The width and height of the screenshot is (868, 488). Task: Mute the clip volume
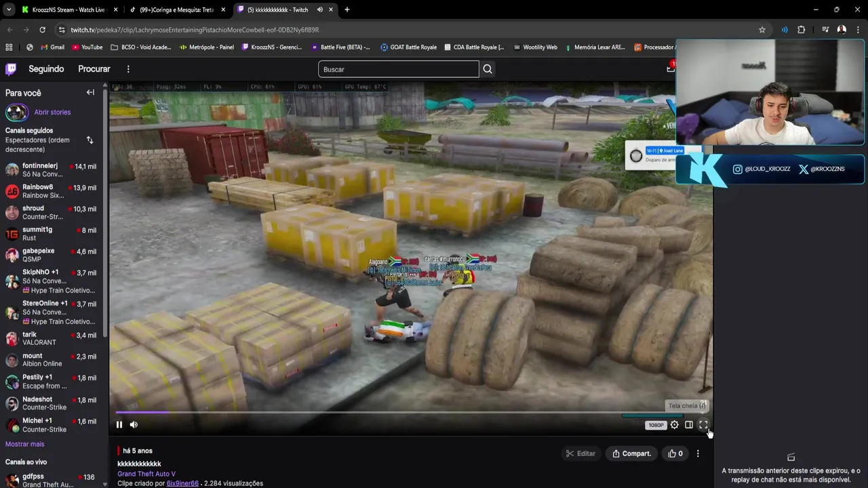point(134,425)
